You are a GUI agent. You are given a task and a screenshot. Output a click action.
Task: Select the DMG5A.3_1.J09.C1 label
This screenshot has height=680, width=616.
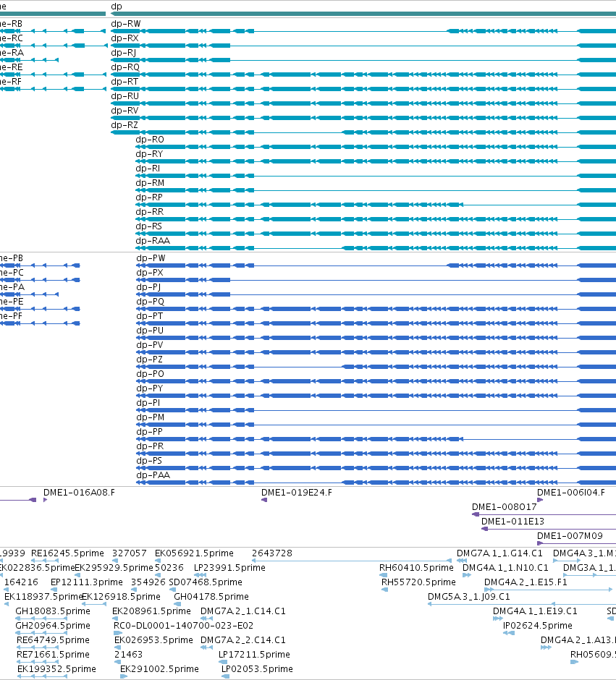click(x=469, y=596)
